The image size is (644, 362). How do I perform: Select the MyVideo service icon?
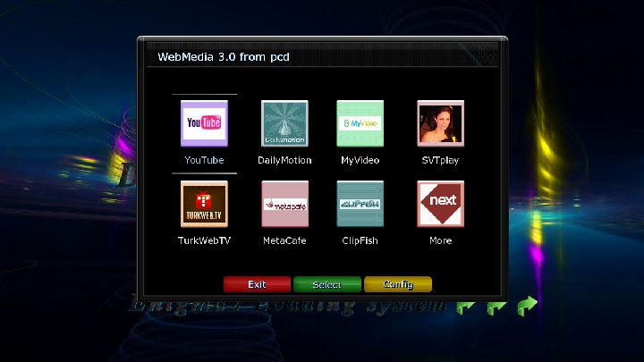[x=360, y=123]
